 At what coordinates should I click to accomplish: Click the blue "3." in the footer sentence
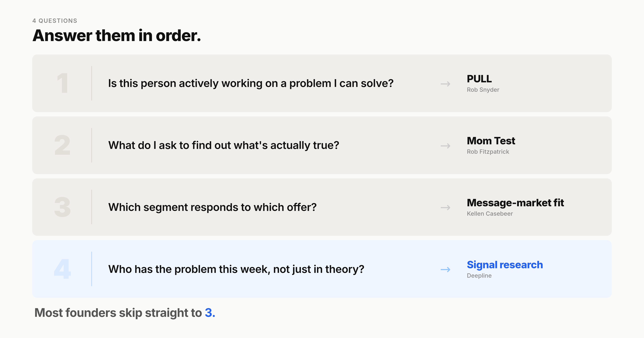pyautogui.click(x=210, y=313)
